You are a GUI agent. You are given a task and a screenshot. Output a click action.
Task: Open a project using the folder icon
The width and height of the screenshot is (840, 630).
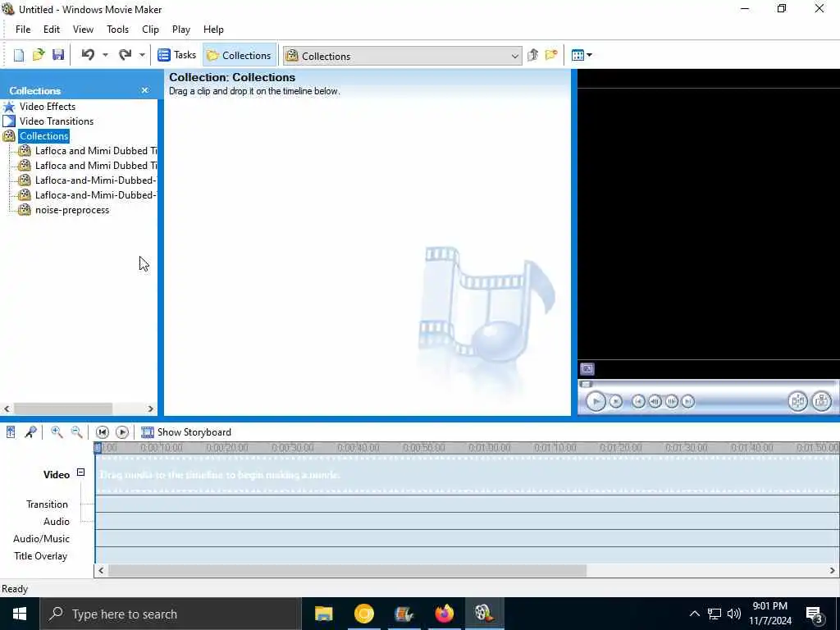pyautogui.click(x=39, y=55)
